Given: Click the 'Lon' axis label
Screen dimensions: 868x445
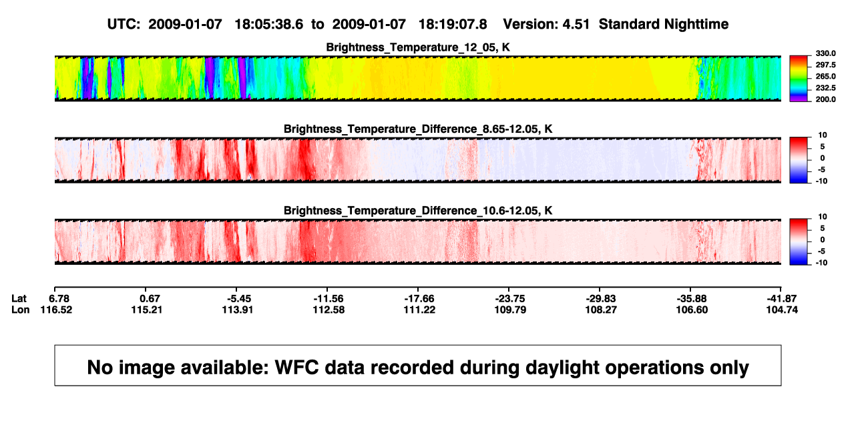Looking at the screenshot, I should (21, 310).
